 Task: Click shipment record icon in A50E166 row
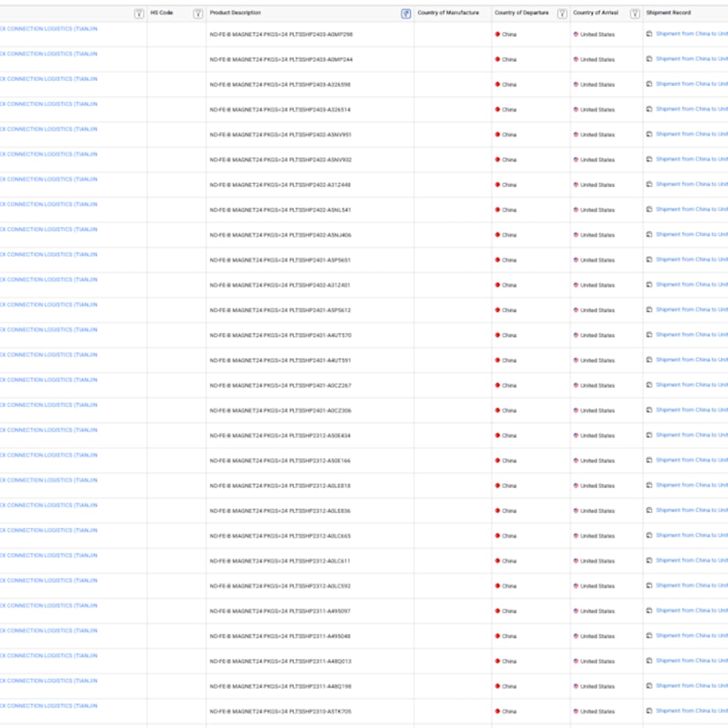click(x=649, y=460)
